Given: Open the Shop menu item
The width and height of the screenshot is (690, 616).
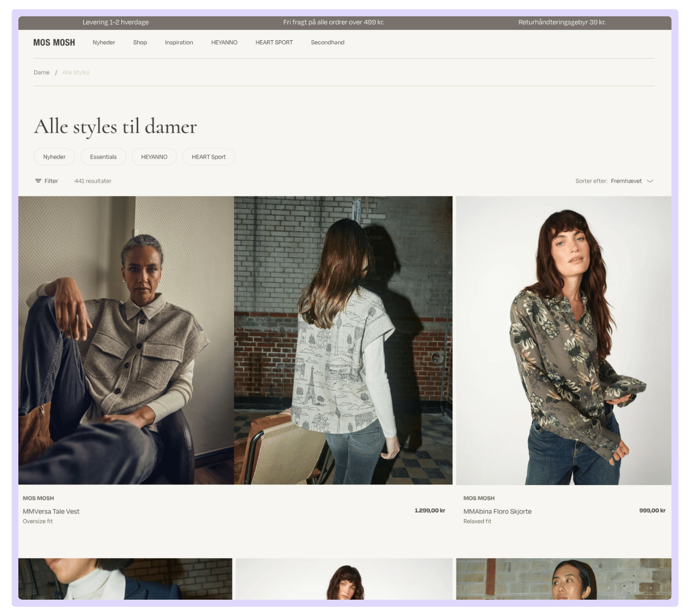Looking at the screenshot, I should pos(140,43).
